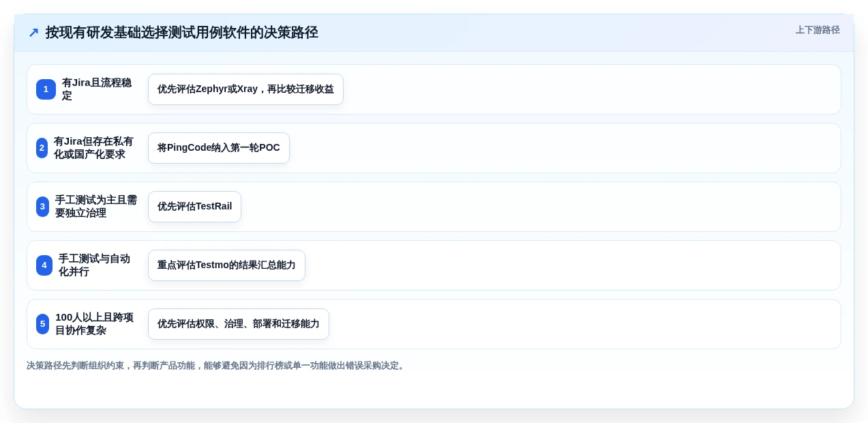Click the footer note starting 决策路径先判断组织约束
Image resolution: width=868 pixels, height=423 pixels.
pos(217,366)
